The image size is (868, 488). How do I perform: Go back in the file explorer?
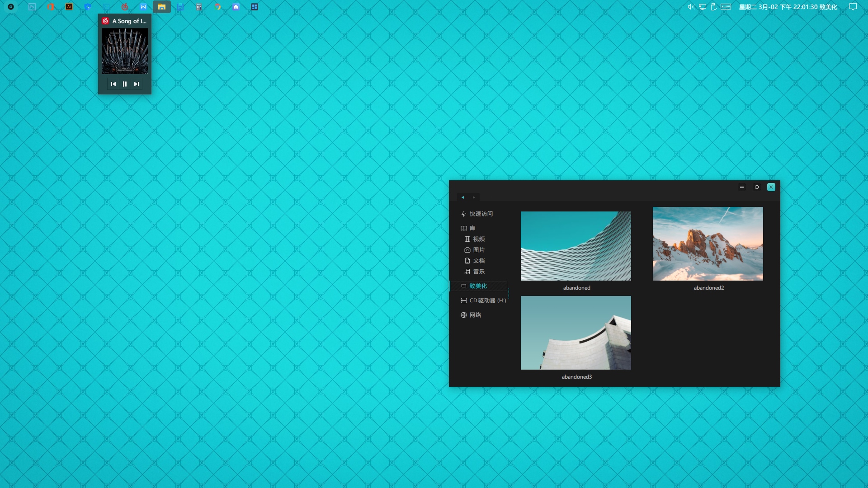tap(462, 197)
